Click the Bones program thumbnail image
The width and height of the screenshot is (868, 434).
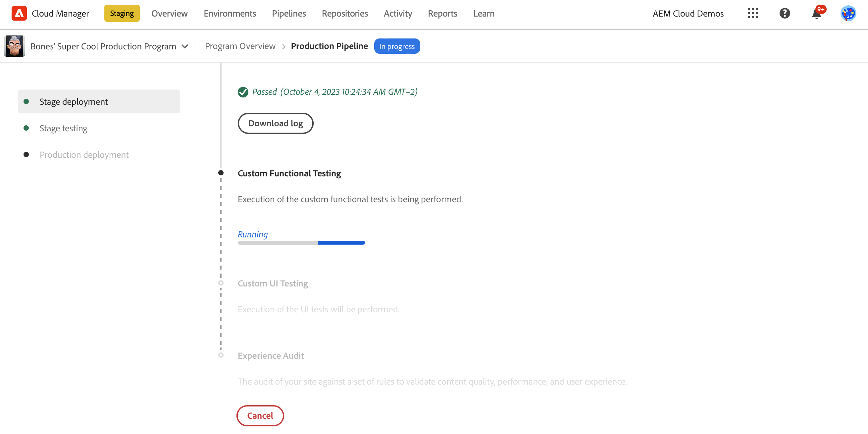click(x=15, y=46)
